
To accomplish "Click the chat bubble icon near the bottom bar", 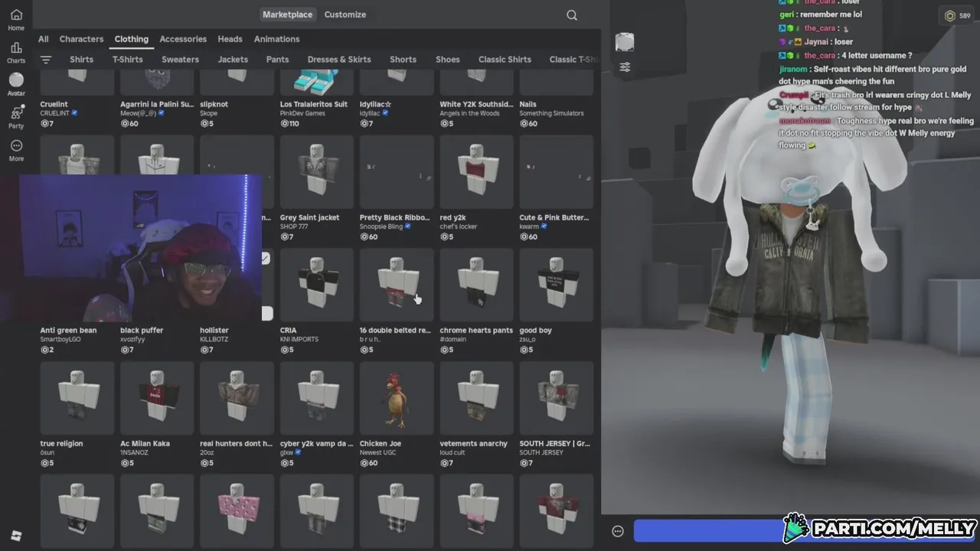I will tap(618, 531).
